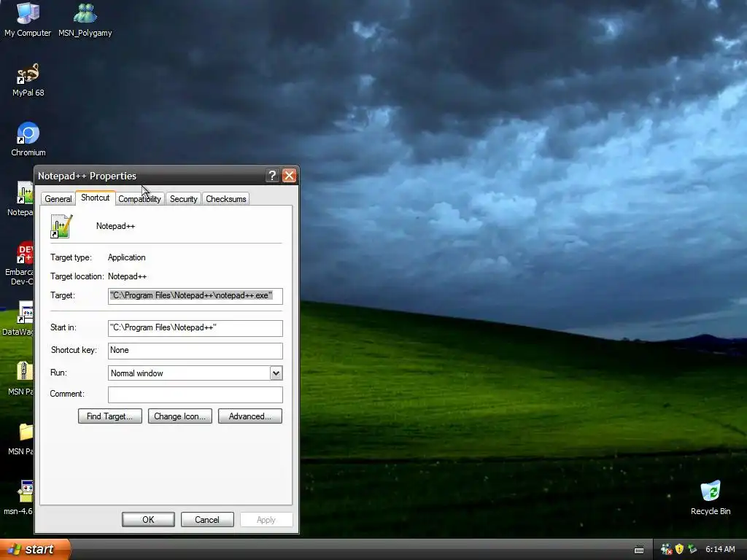The width and height of the screenshot is (747, 560).
Task: Click the Find Target button
Action: tap(110, 416)
